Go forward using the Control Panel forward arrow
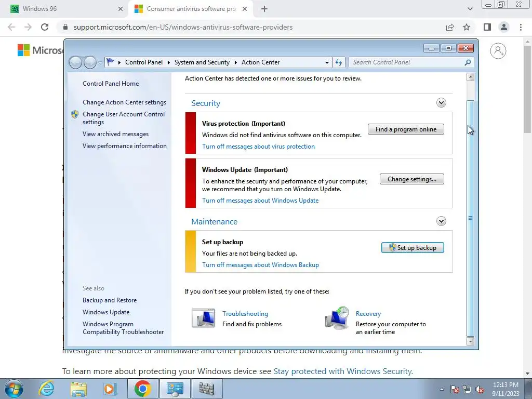Viewport: 532px width, 399px height. click(90, 62)
